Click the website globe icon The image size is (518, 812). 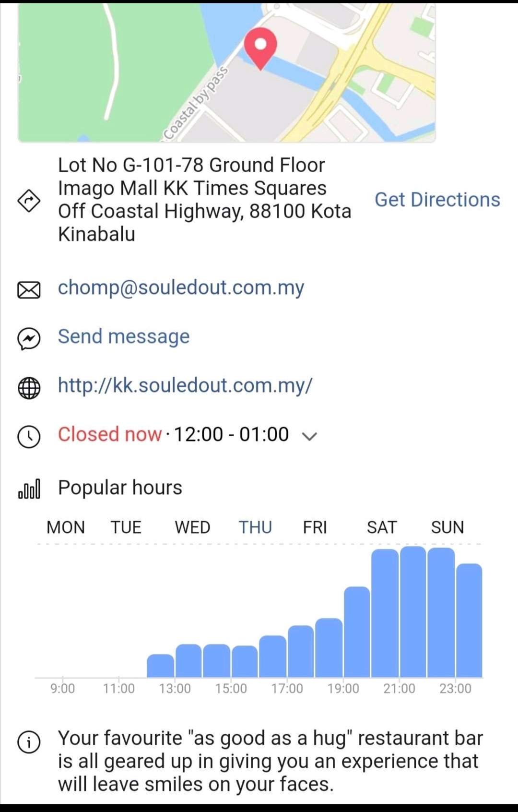click(x=29, y=388)
